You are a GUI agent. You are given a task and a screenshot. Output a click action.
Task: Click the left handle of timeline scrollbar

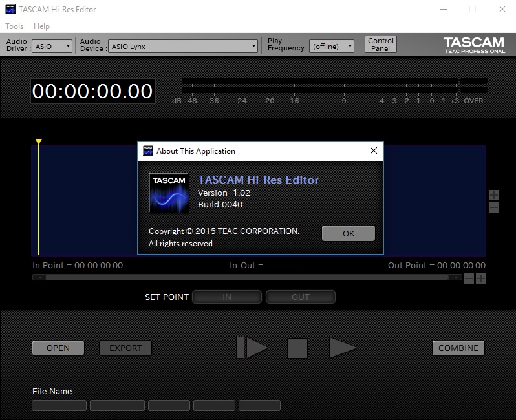tap(39, 277)
